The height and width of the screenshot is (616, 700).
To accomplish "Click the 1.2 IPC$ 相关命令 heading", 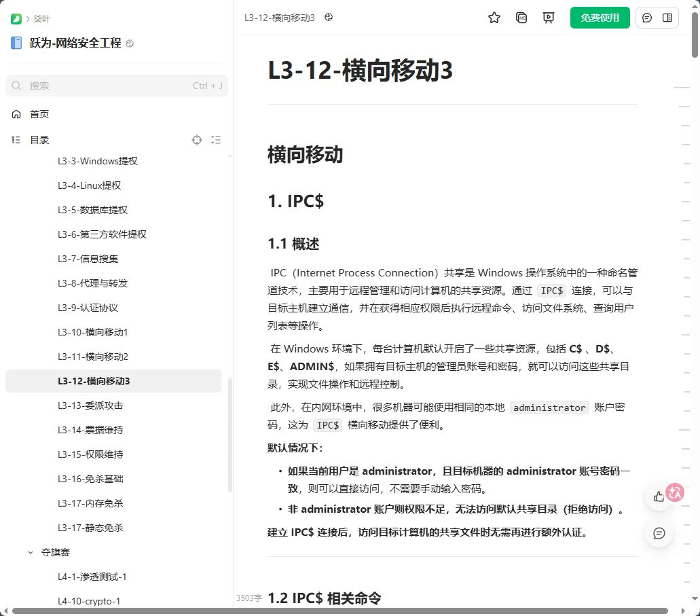I will (x=325, y=598).
